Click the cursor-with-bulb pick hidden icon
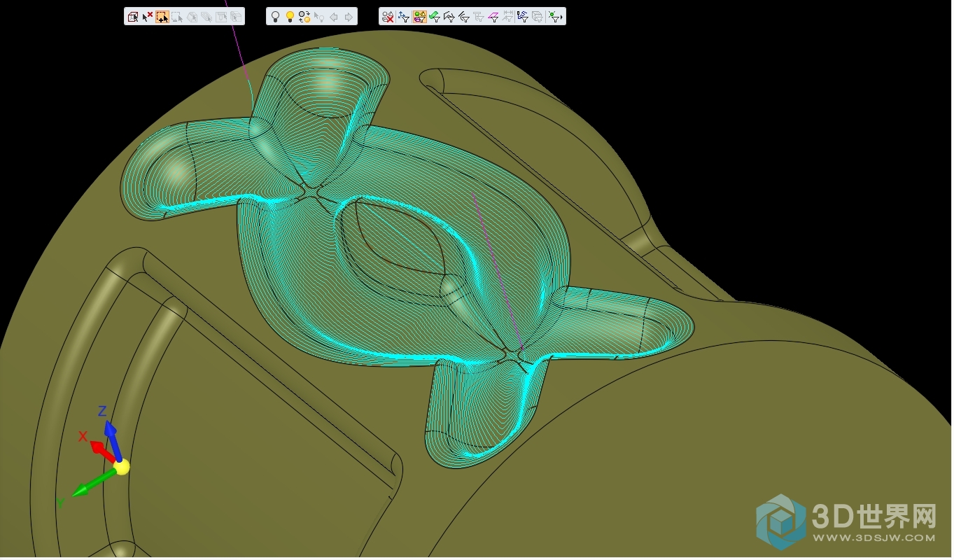This screenshot has height=560, width=954. (319, 17)
